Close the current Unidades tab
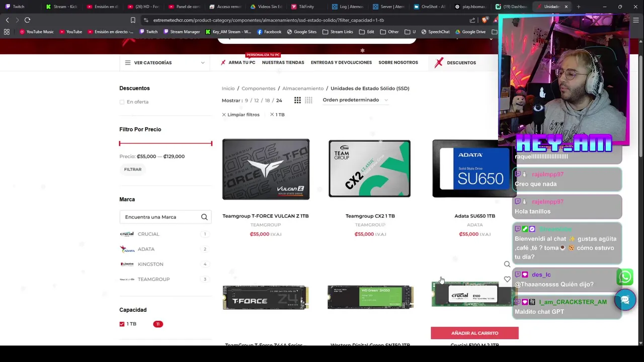Screen dimensions: 644x362 pyautogui.click(x=566, y=7)
